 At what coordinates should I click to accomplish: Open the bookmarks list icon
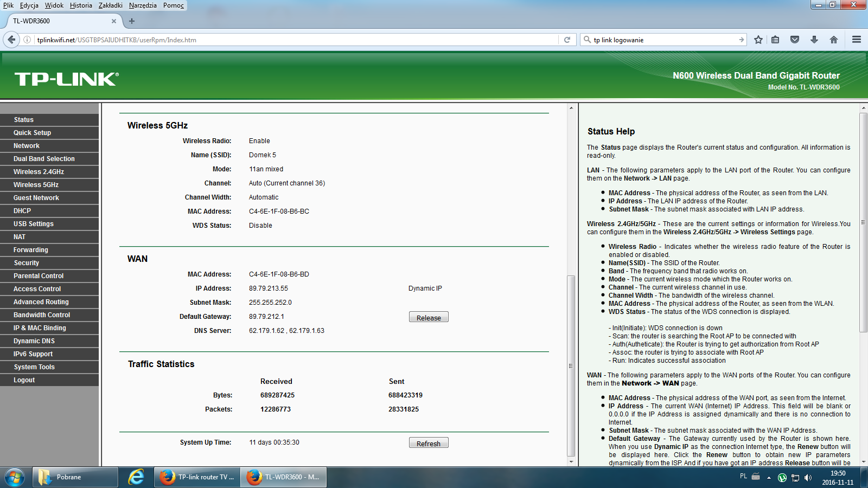click(x=775, y=40)
